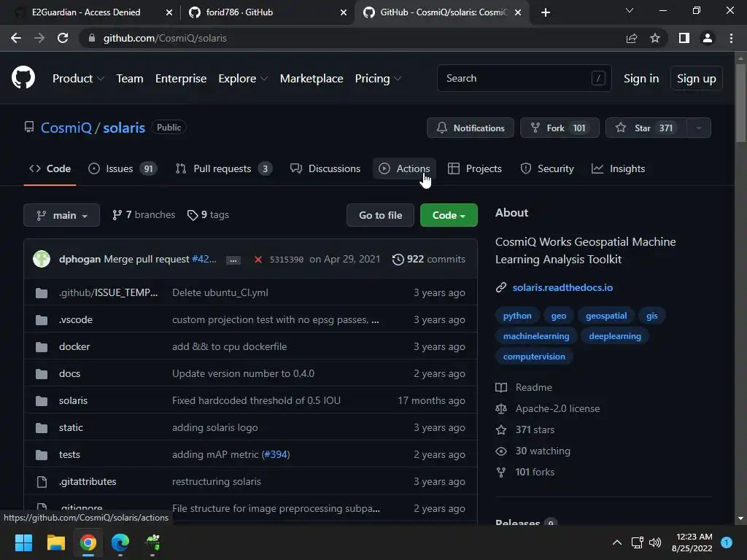
Task: Show hidden tray icons chevron
Action: pos(617,542)
